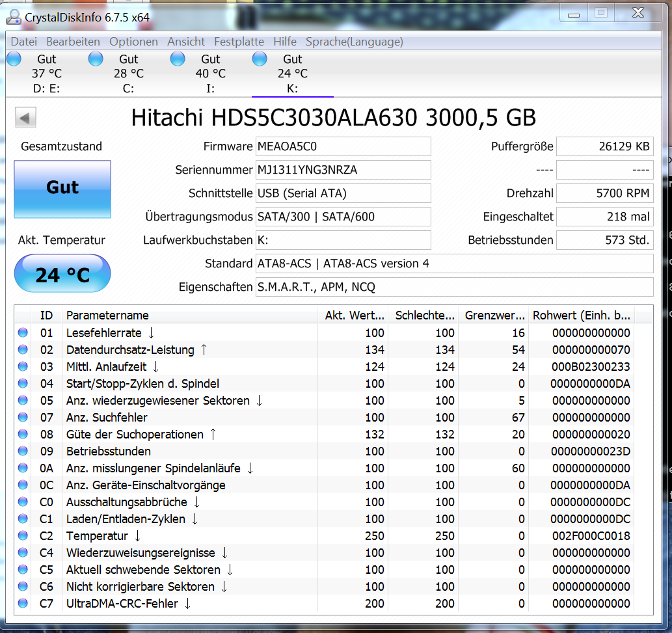Open the Bearbeiten menu

(73, 42)
